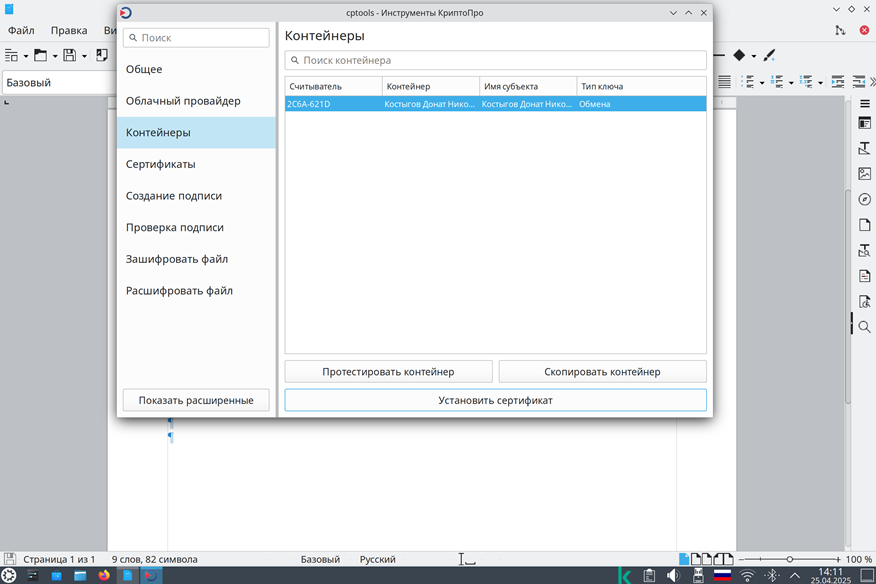This screenshot has height=584, width=876.
Task: Click the Русский language in Writer status bar
Action: click(378, 559)
